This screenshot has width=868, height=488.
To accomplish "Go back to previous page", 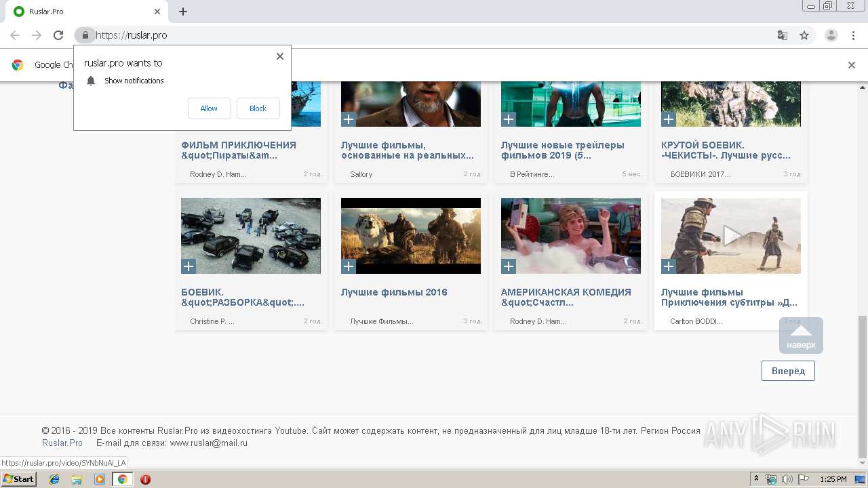I will (x=15, y=35).
